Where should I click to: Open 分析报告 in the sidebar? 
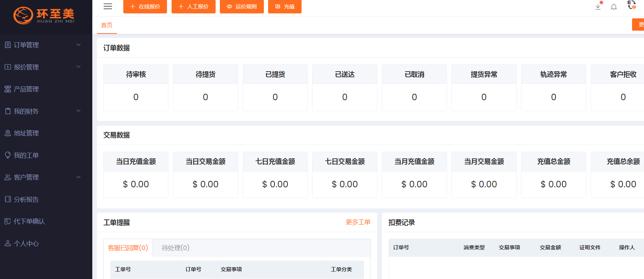pos(26,199)
